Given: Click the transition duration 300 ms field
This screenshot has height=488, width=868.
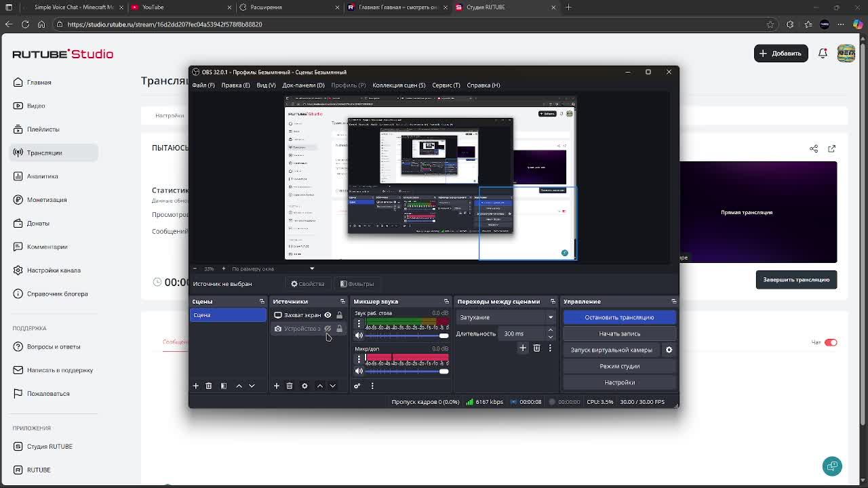Looking at the screenshot, I should pos(524,333).
